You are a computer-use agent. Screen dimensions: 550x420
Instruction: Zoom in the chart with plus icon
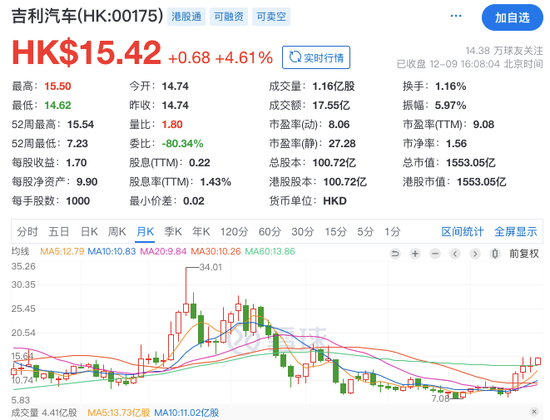[415, 253]
